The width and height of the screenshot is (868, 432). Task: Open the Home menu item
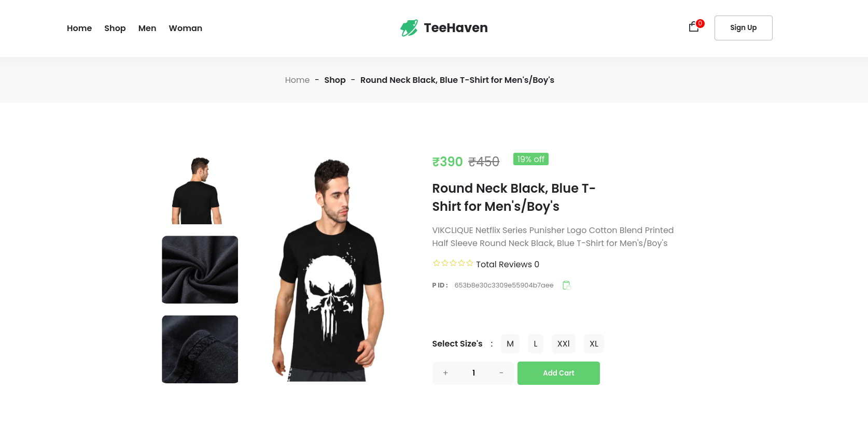79,28
